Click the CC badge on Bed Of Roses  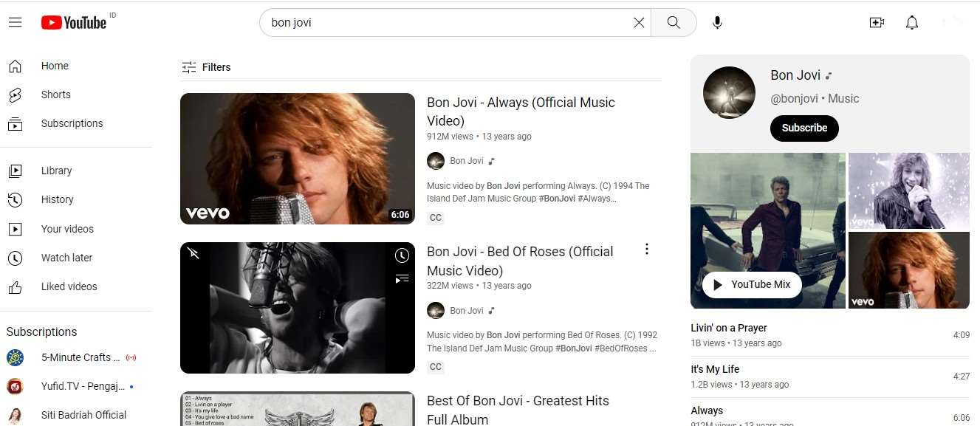point(436,367)
